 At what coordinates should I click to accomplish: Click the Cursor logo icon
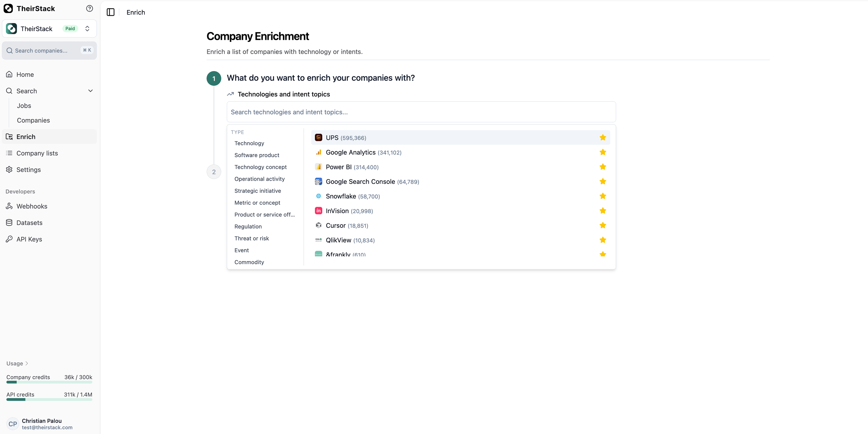click(318, 225)
